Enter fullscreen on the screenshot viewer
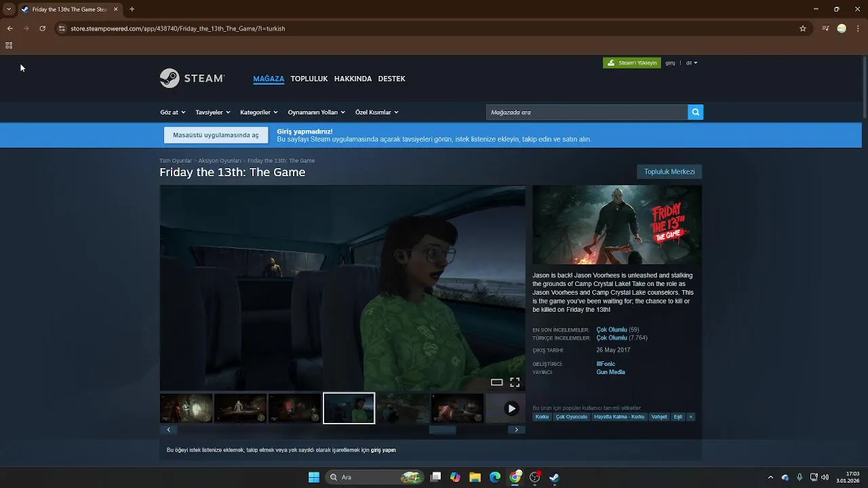The width and height of the screenshot is (868, 488). (x=515, y=382)
